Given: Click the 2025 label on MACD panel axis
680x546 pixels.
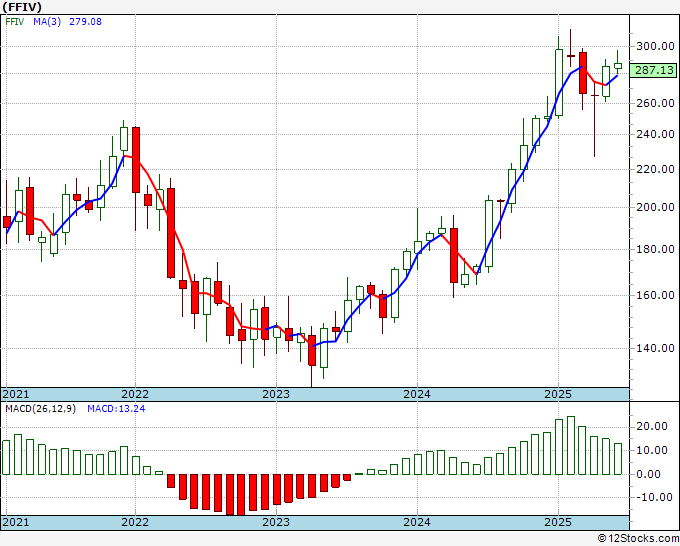Looking at the screenshot, I should pos(558,522).
